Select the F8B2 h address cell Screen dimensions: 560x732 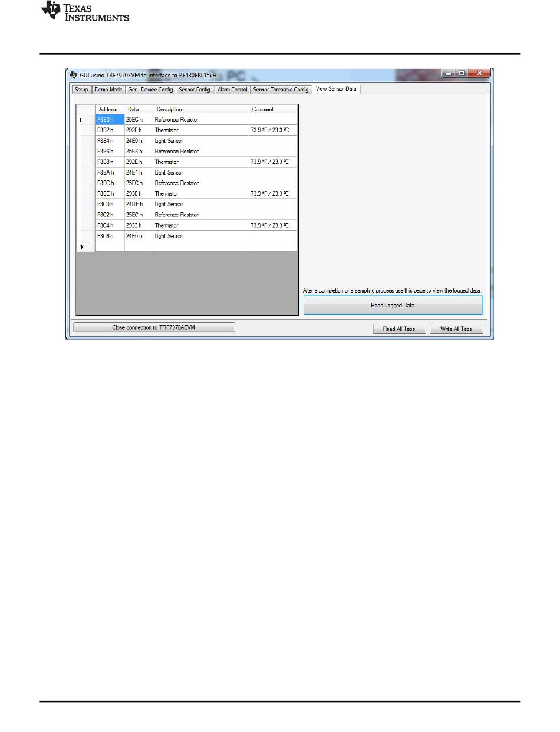click(x=110, y=130)
